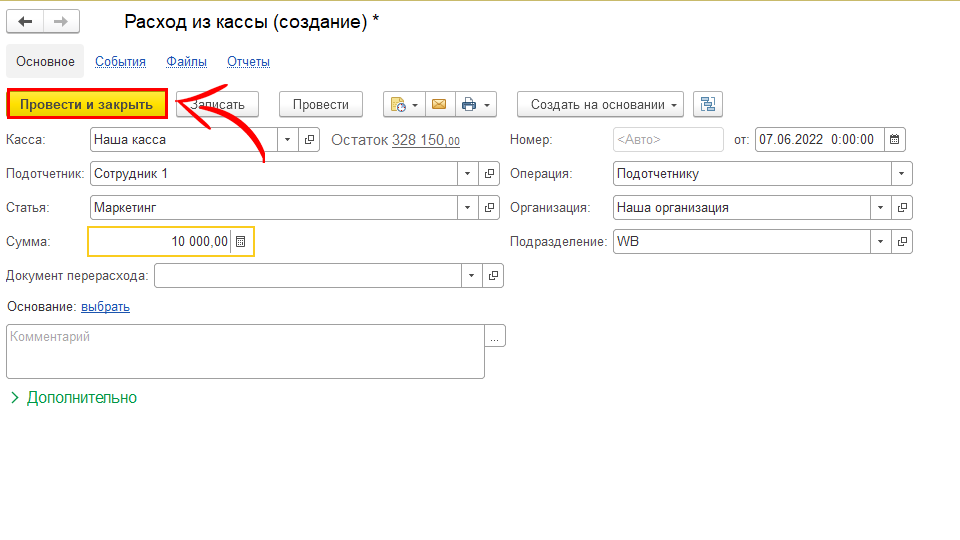This screenshot has height=540, width=960.
Task: Open the Подразделение dropdown list
Action: click(880, 242)
